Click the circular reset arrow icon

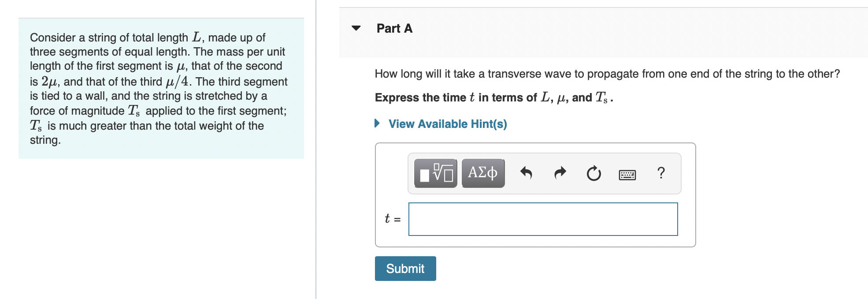pyautogui.click(x=594, y=174)
